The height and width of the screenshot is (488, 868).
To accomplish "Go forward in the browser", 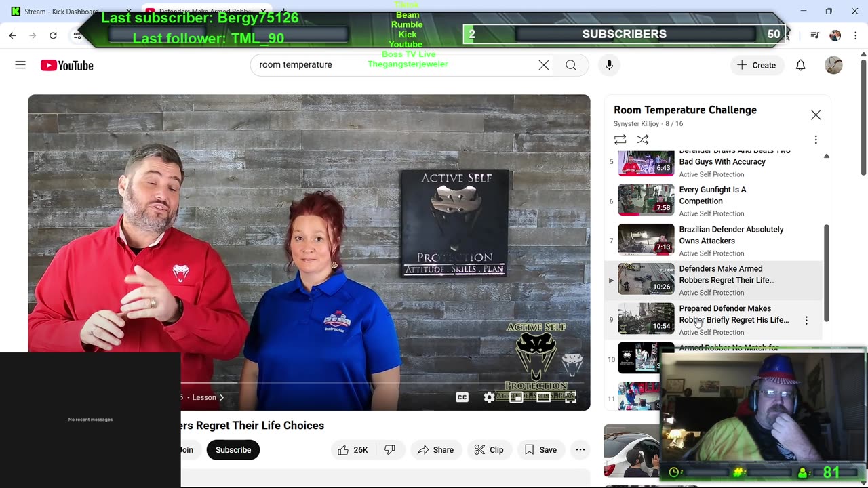I will pos(33,35).
